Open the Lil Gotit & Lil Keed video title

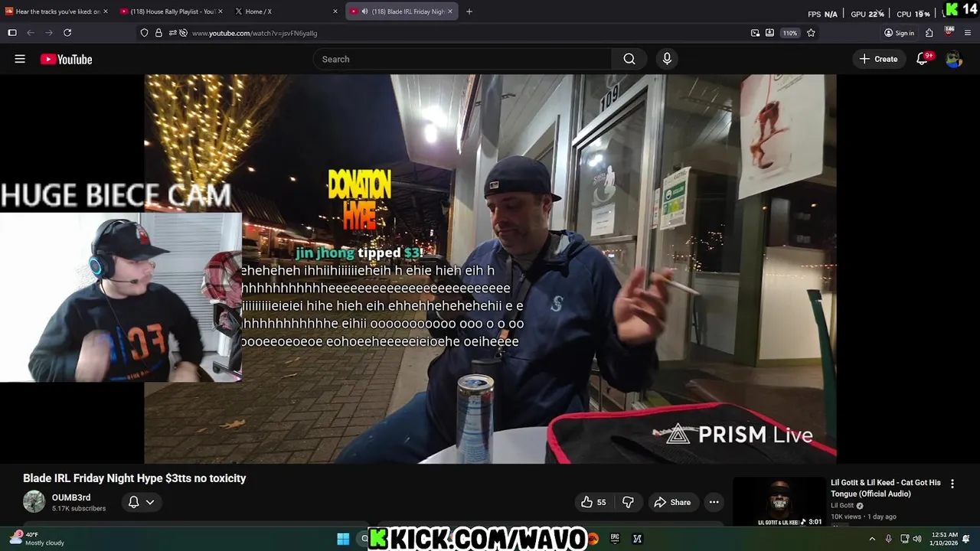click(x=886, y=488)
